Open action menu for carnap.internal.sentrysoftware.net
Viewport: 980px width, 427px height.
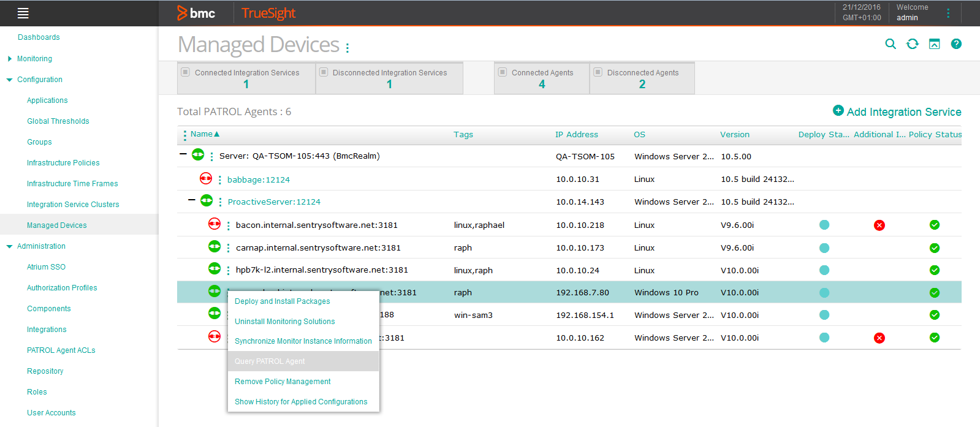click(228, 248)
